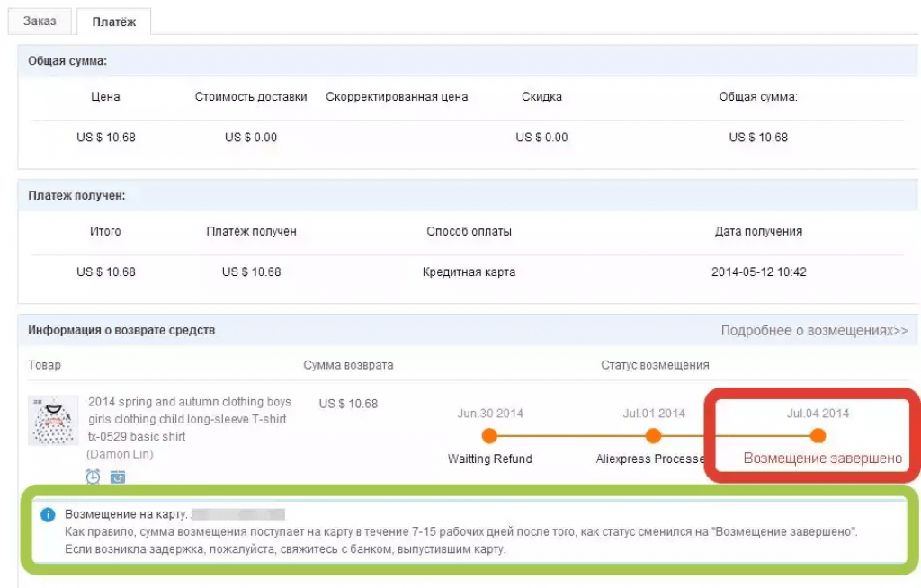This screenshot has height=588, width=921.
Task: Click the Возмещение на карту label
Action: pos(126,514)
